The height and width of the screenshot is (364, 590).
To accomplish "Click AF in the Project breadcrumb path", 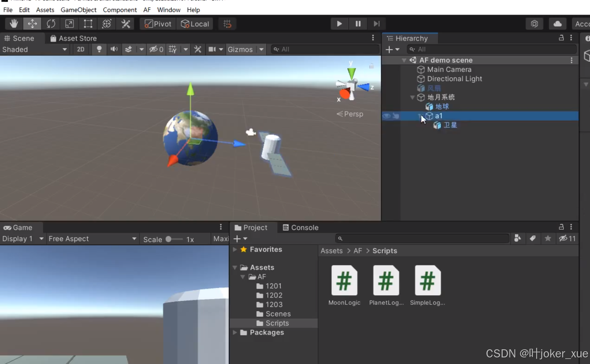I will point(358,250).
